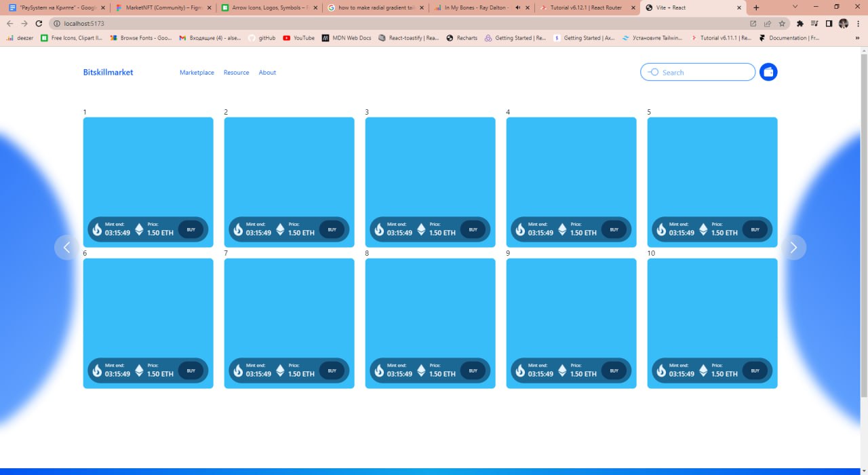Viewport: 868px width, 475px height.
Task: Open the Chrome three-dot menu
Action: pos(858,23)
